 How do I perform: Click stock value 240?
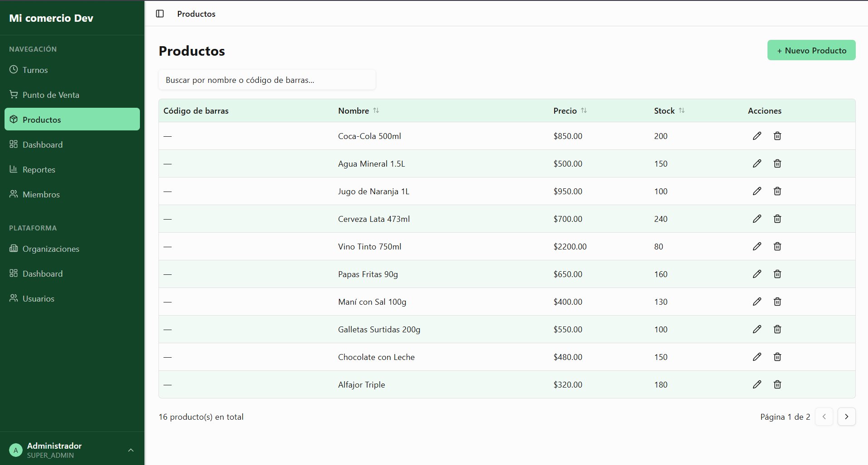point(661,219)
